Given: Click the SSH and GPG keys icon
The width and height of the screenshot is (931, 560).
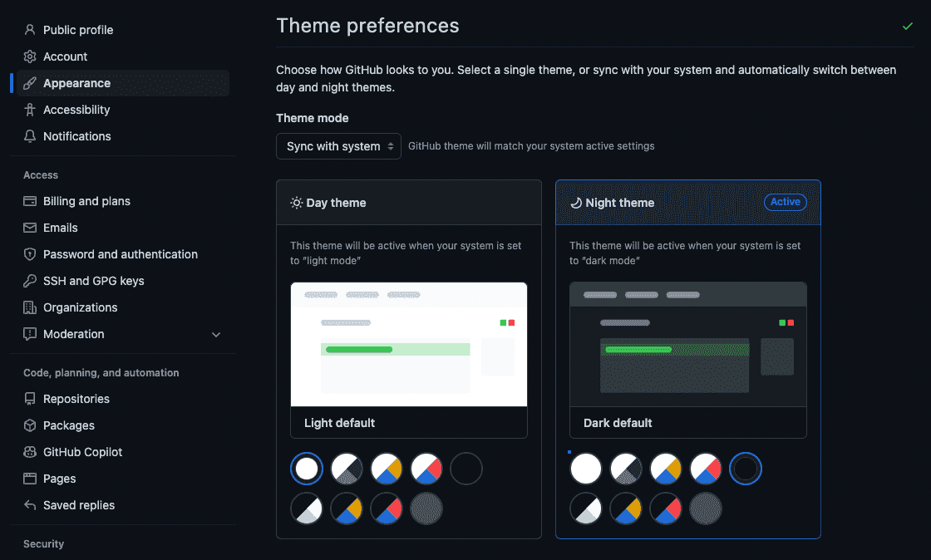Looking at the screenshot, I should click(30, 281).
